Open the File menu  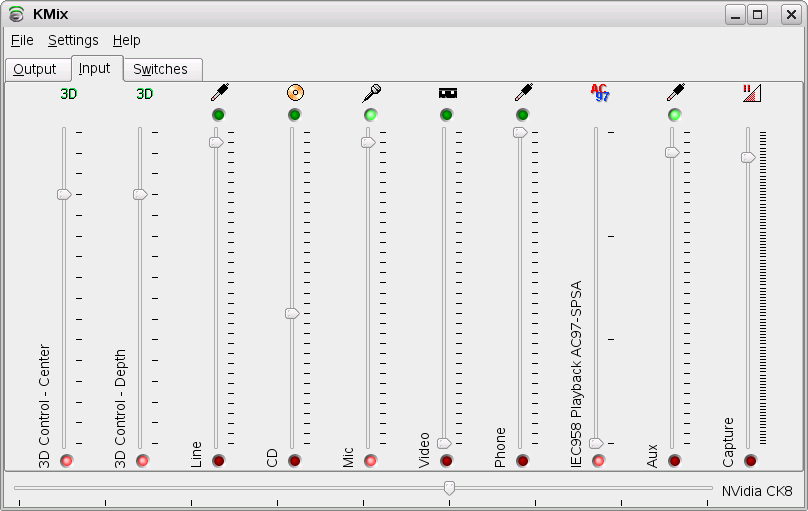pos(22,40)
